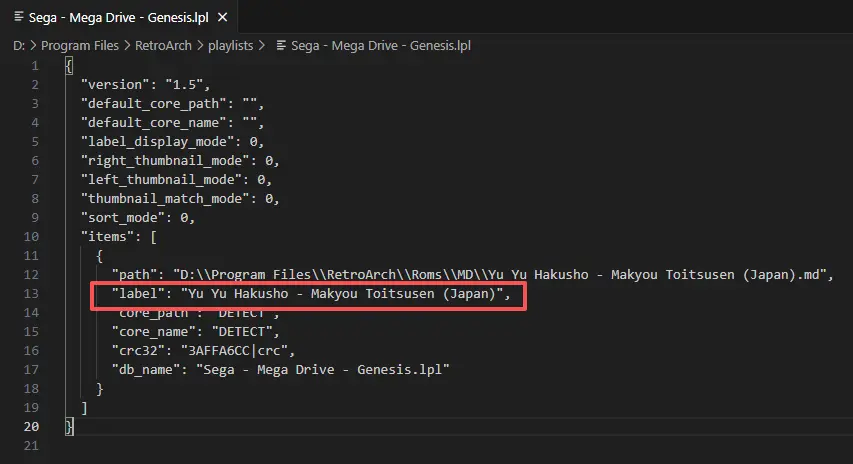
Task: Click the closing brace on line 20
Action: [69, 426]
